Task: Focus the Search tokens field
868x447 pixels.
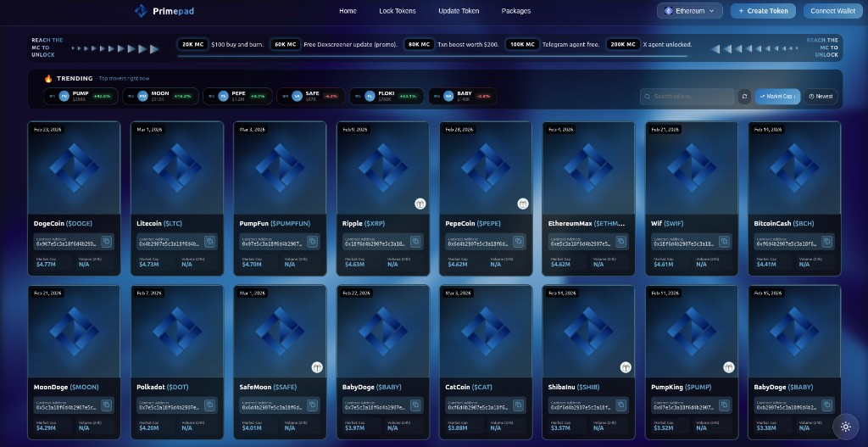Action: coord(687,97)
